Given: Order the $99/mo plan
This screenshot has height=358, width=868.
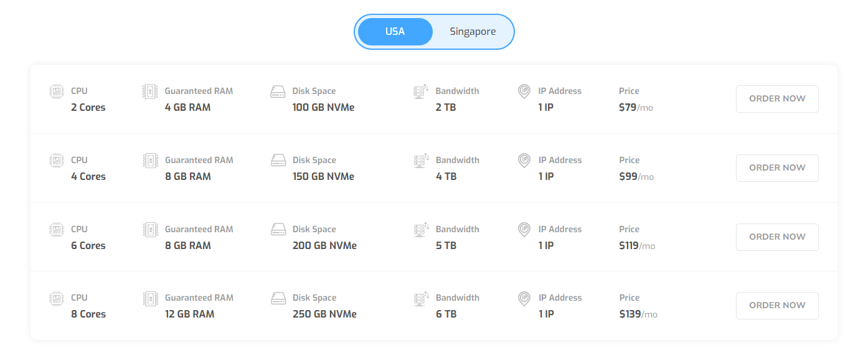Looking at the screenshot, I should click(777, 168).
